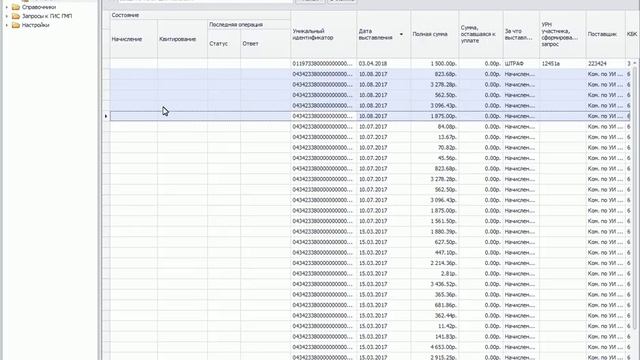Sort by the Начисление column header
This screenshot has height=360, width=640.
click(x=134, y=39)
